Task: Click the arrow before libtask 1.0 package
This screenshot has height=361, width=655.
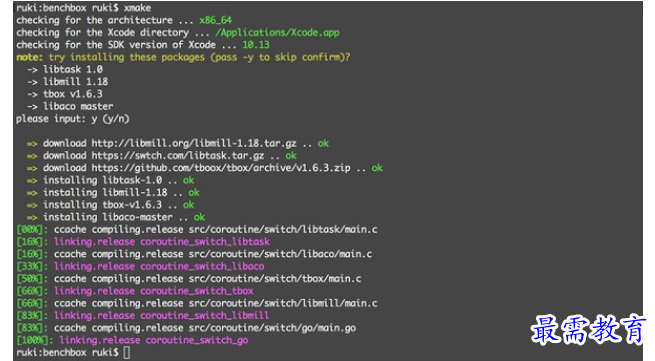Action: 32,69
